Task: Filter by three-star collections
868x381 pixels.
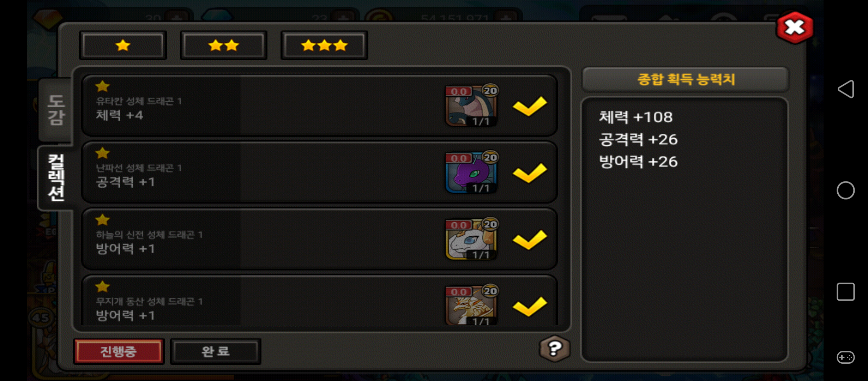Action: pos(324,45)
